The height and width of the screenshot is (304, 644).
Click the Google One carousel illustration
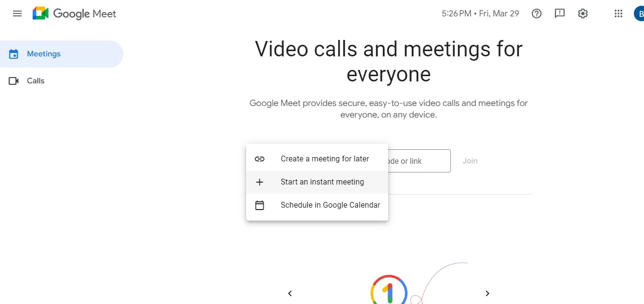click(x=389, y=290)
